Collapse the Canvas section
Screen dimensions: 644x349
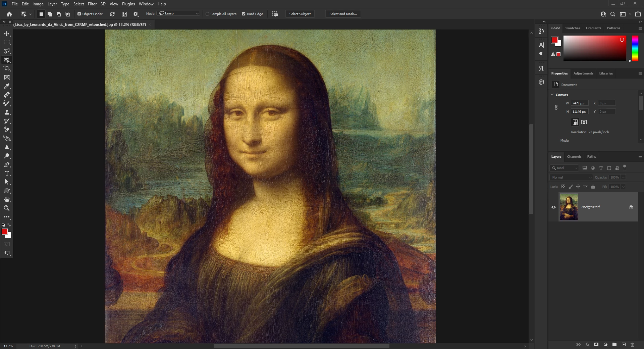tap(552, 95)
